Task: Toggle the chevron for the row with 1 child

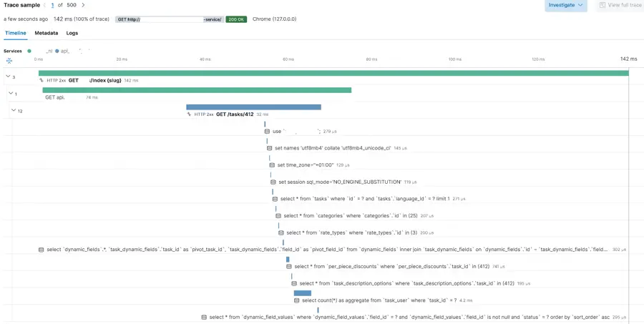Action: [11, 93]
